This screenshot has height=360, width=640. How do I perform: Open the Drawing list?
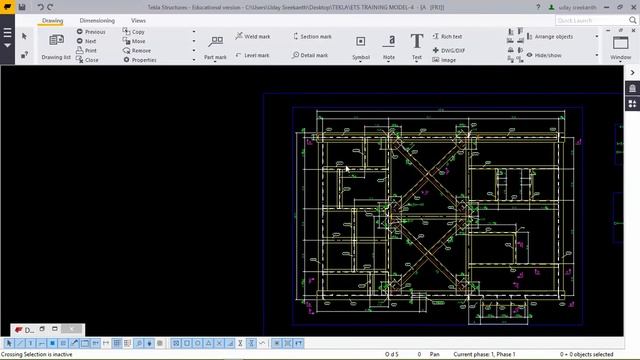coord(56,46)
